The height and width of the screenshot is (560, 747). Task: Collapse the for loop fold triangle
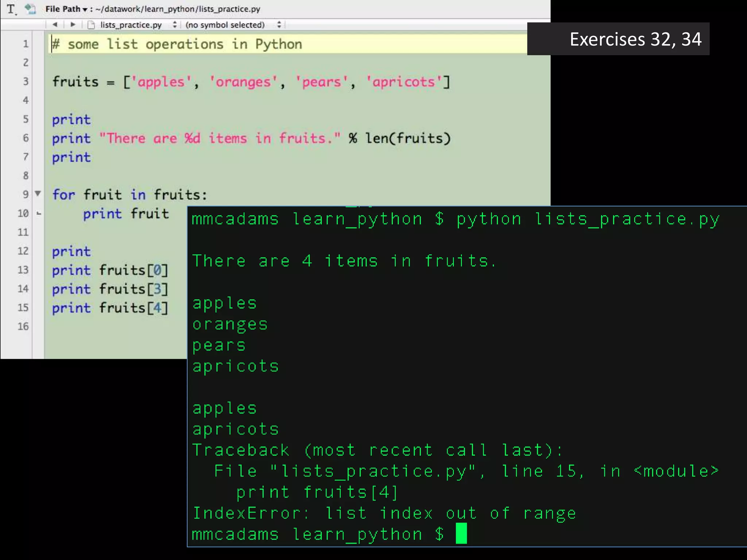pyautogui.click(x=38, y=193)
